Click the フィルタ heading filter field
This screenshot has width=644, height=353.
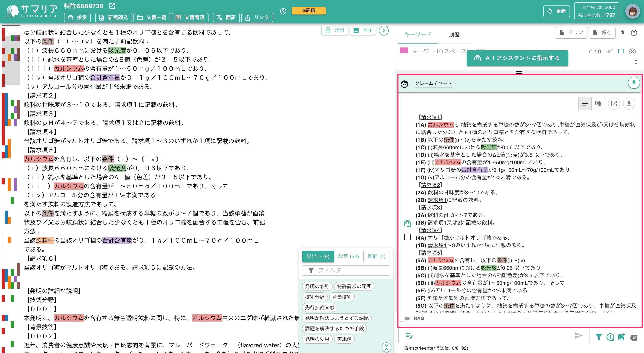[x=346, y=270]
